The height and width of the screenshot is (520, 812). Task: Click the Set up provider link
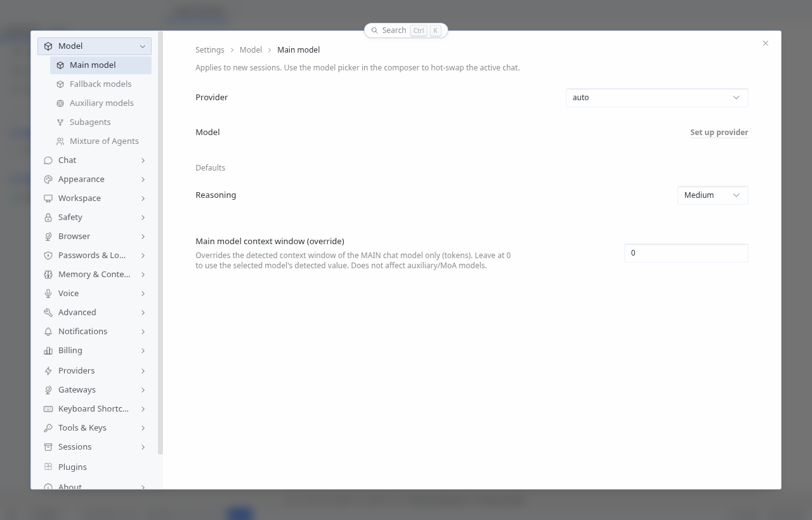pyautogui.click(x=719, y=133)
